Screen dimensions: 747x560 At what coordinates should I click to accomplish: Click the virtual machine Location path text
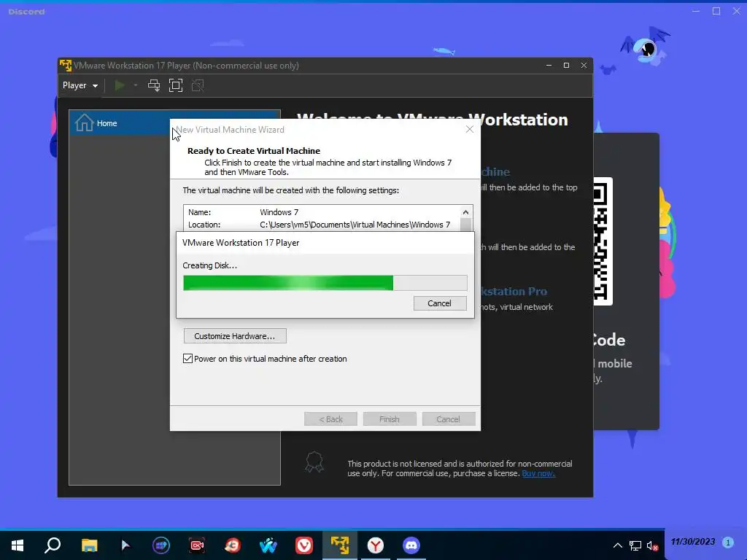pos(355,225)
